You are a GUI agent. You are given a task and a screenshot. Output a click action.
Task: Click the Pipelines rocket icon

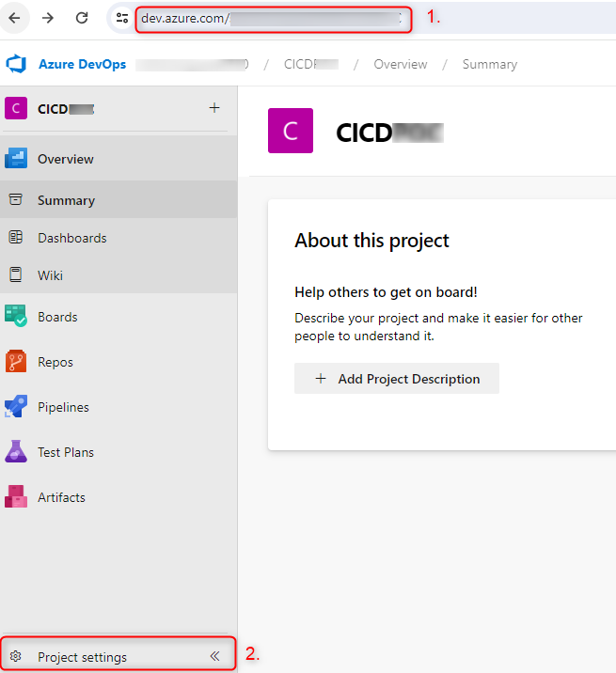click(16, 406)
